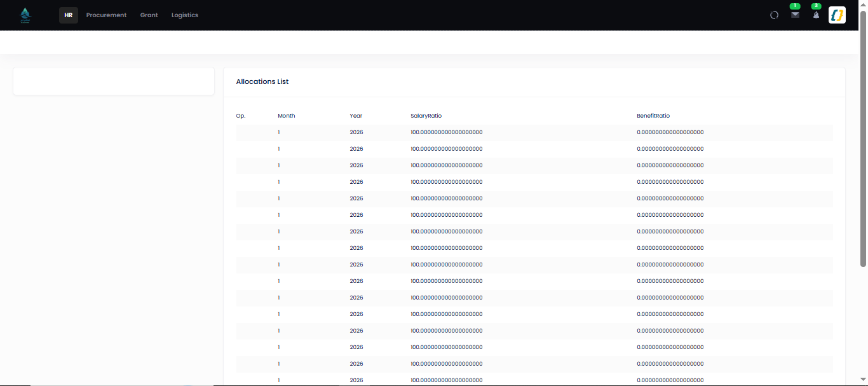The width and height of the screenshot is (868, 386).
Task: Select the HR menu item
Action: (69, 15)
